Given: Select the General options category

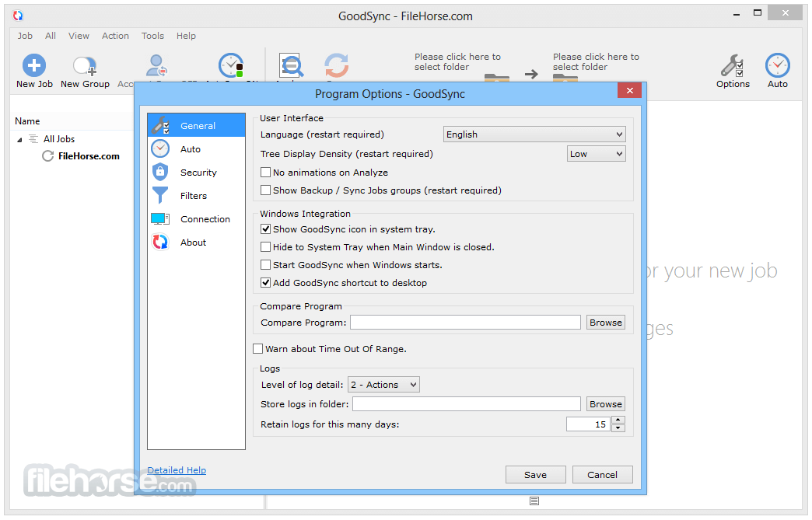Looking at the screenshot, I should (x=196, y=125).
